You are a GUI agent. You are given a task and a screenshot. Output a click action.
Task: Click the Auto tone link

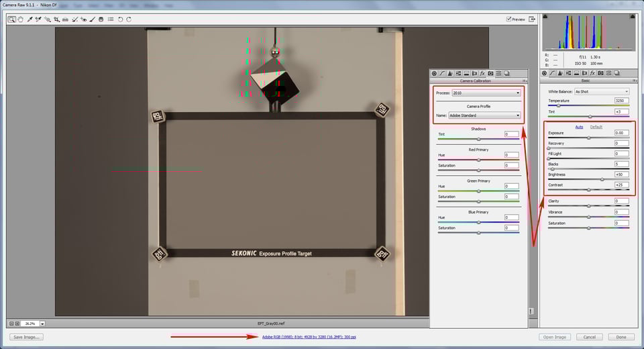pos(579,127)
